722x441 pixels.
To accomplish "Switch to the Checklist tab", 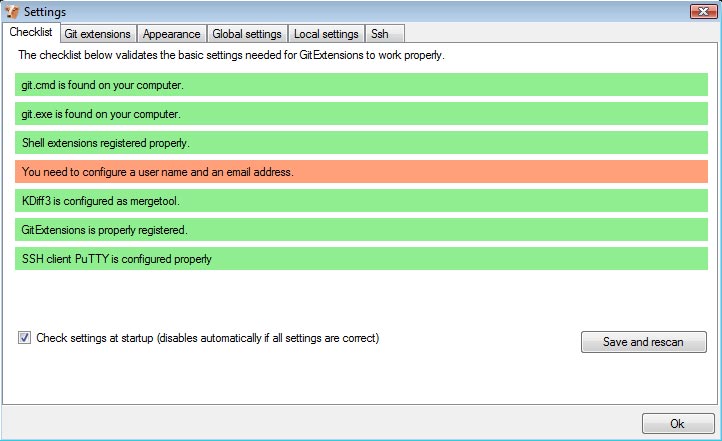I will (x=30, y=33).
